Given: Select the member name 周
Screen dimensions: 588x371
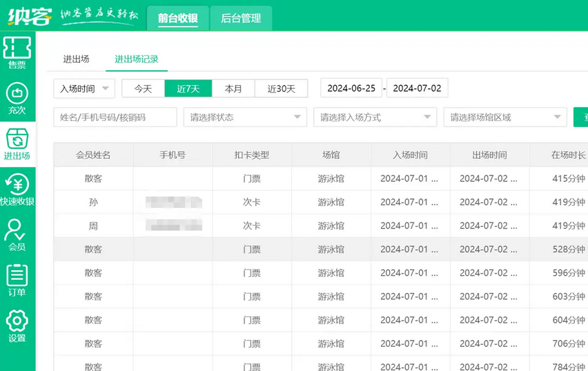Looking at the screenshot, I should pyautogui.click(x=93, y=226).
